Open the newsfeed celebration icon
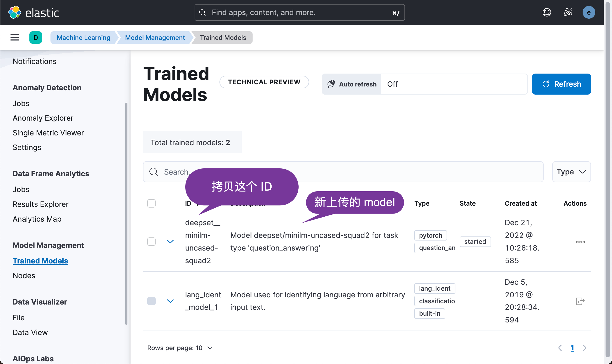Image resolution: width=612 pixels, height=364 pixels. 568,12
